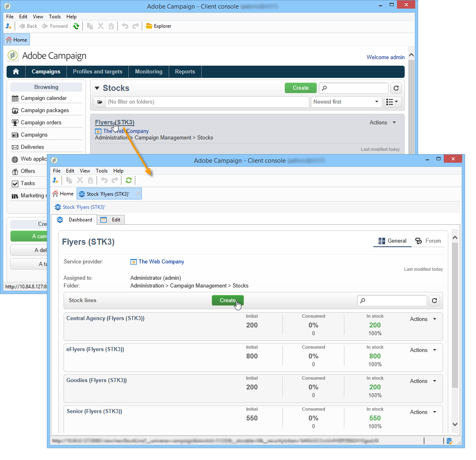The width and height of the screenshot is (476, 460).
Task: Open Explorer from the rear window toolbar
Action: [159, 26]
